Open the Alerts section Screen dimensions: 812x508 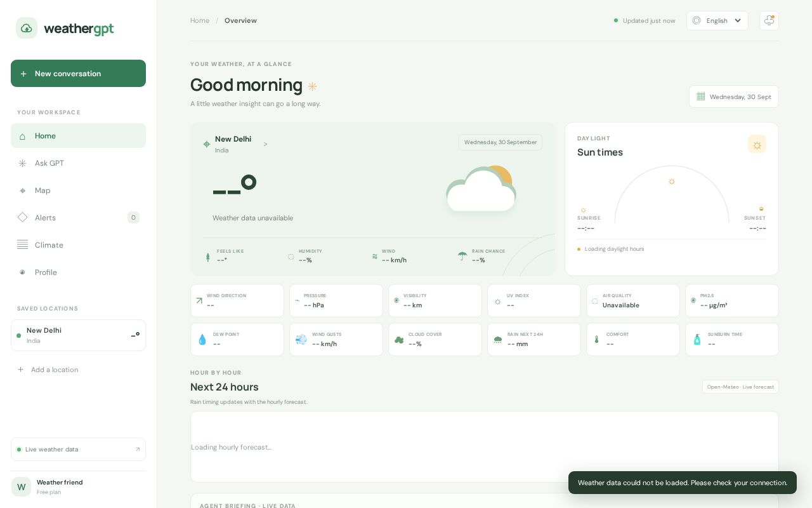click(78, 218)
